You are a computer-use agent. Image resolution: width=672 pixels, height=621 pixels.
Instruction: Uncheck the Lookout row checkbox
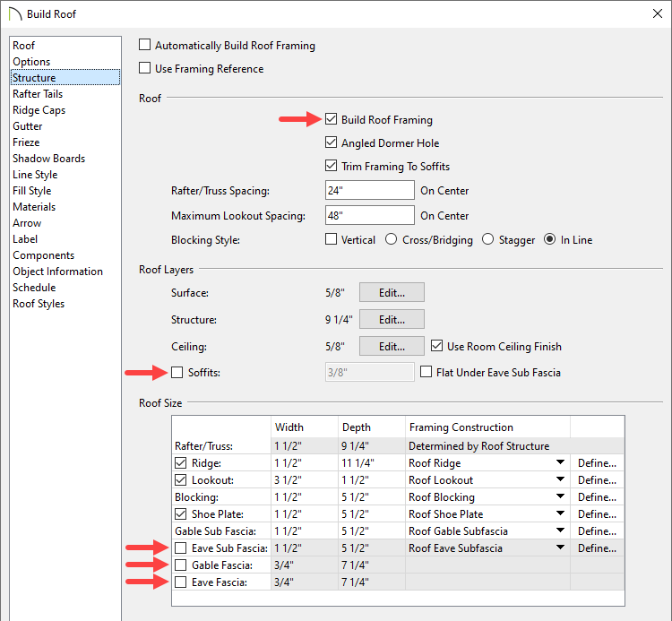click(x=181, y=480)
